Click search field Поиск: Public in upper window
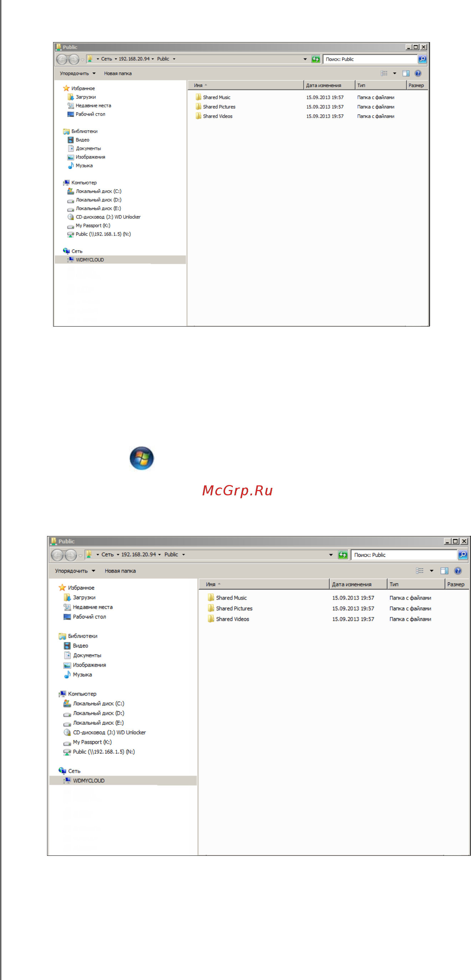 click(369, 59)
